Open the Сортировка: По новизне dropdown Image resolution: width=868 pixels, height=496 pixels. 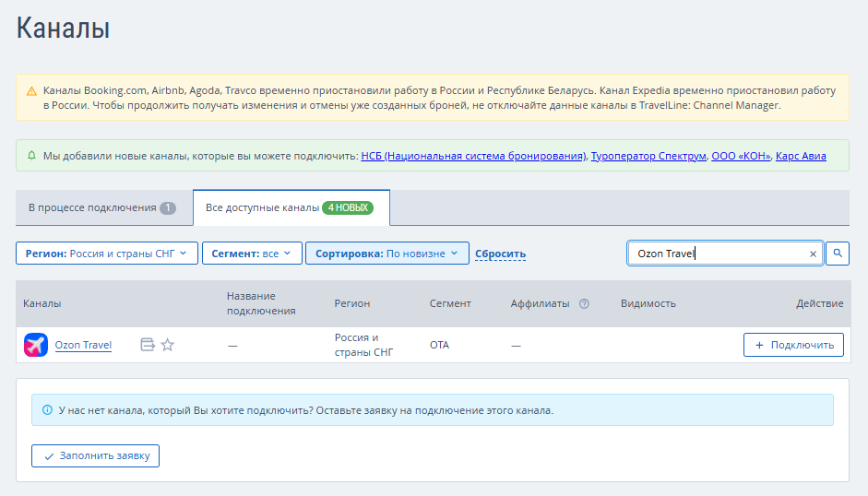(x=387, y=254)
